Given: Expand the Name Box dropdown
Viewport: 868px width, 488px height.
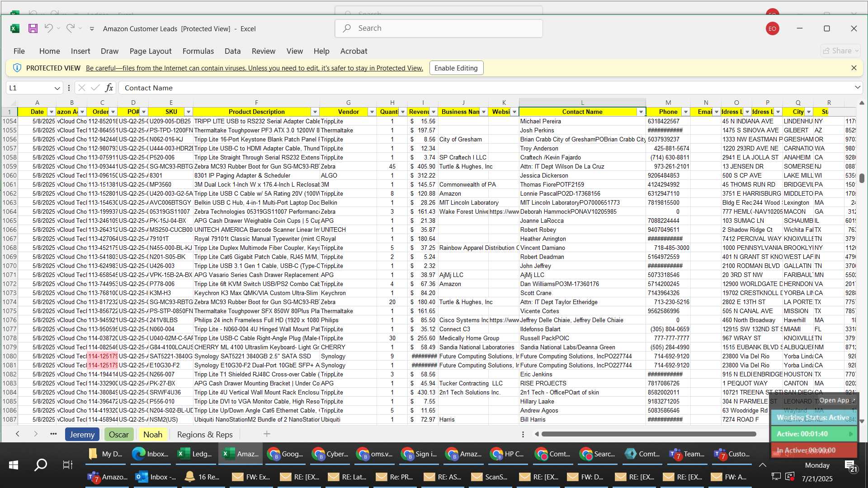Looking at the screenshot, I should 57,88.
